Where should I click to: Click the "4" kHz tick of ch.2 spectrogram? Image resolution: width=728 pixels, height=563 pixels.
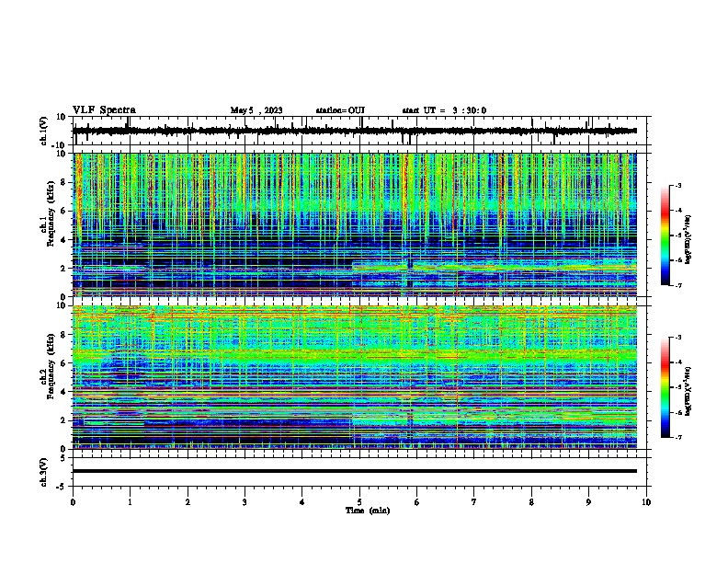pos(63,392)
